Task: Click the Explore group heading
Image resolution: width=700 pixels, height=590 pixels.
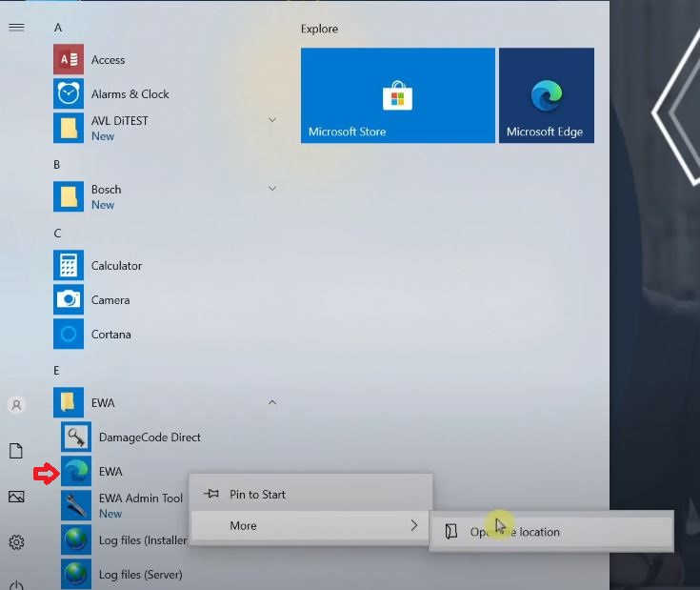Action: (319, 29)
